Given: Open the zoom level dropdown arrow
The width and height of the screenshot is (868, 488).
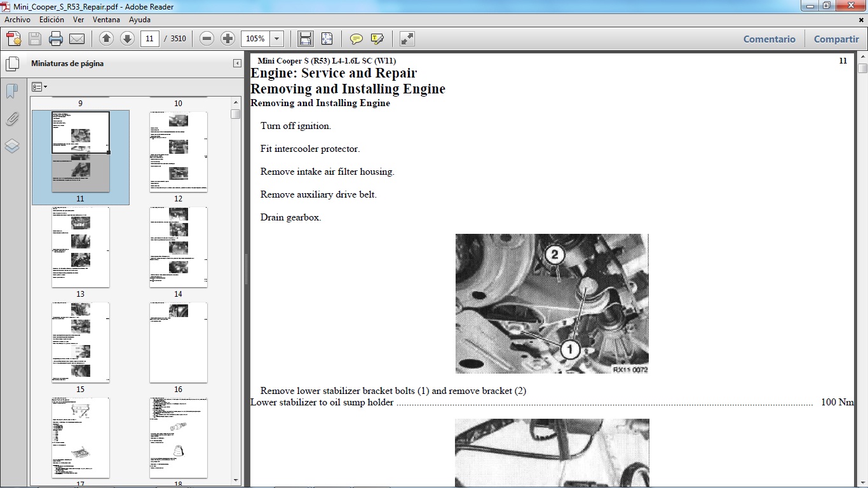Looking at the screenshot, I should 276,39.
